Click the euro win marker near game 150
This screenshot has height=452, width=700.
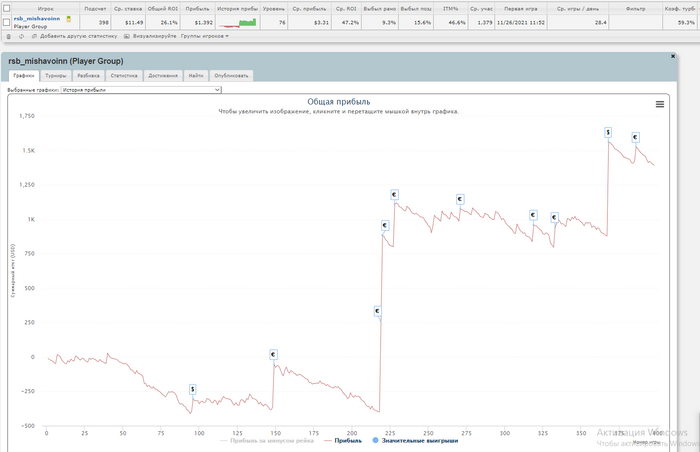[273, 354]
